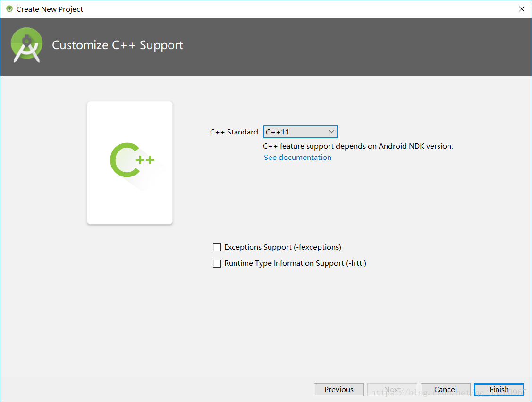532x402 pixels.
Task: Select the C++11 combo box value
Action: (294, 132)
